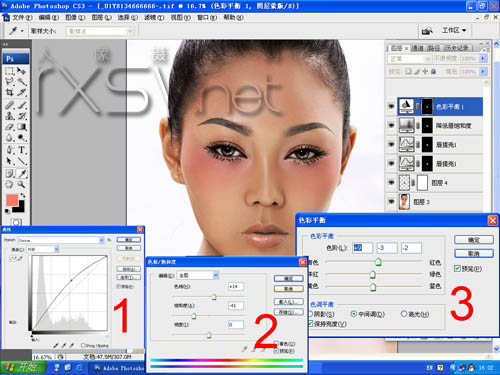Viewport: 500px width, 375px height.
Task: Click the Windows 开始 Start button
Action: [x=23, y=367]
